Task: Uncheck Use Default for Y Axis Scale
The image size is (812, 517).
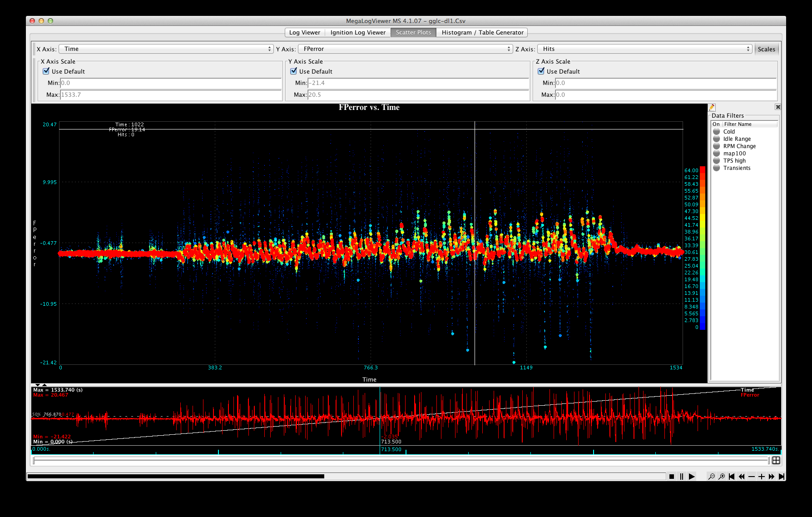Action: click(294, 71)
